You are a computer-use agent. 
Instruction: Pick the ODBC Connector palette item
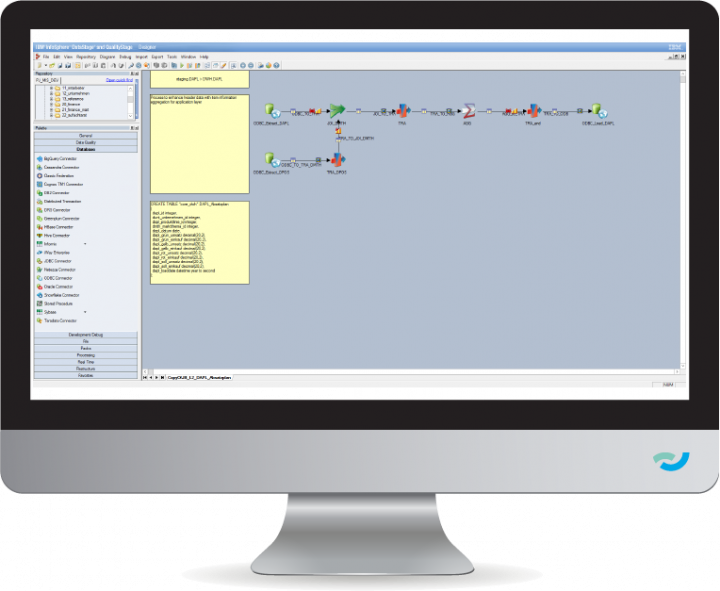click(54, 278)
